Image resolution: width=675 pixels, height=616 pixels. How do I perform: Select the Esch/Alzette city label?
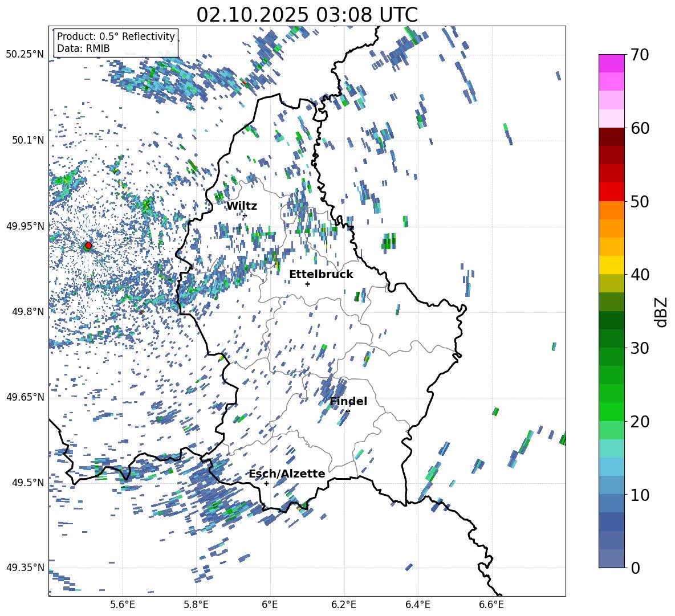pos(287,474)
